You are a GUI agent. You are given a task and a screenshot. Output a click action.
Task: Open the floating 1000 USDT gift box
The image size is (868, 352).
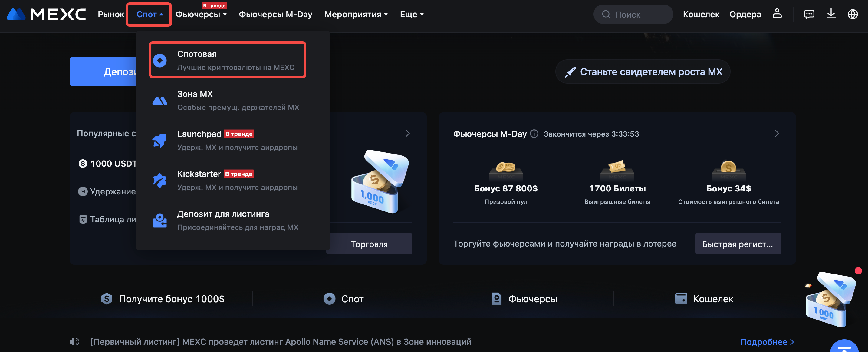830,299
